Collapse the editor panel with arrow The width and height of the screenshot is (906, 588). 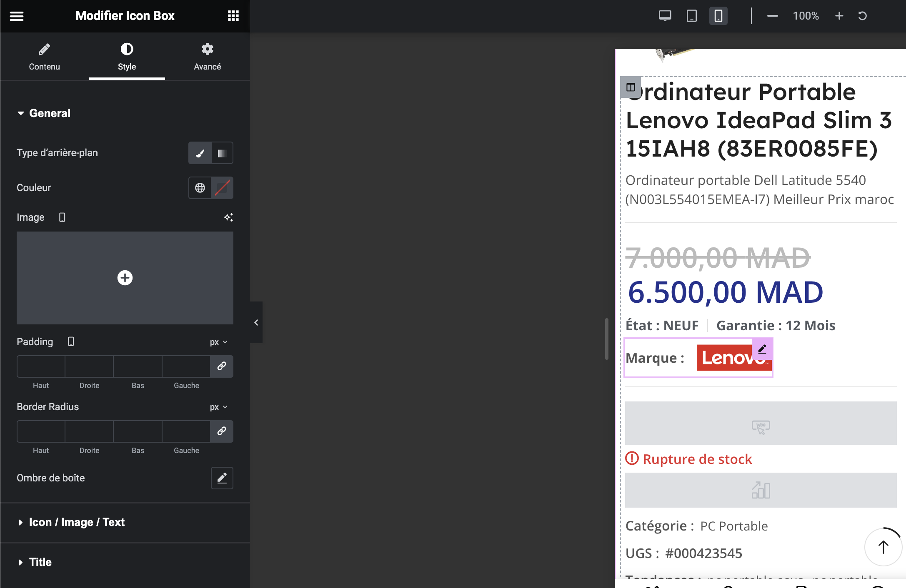pyautogui.click(x=256, y=322)
